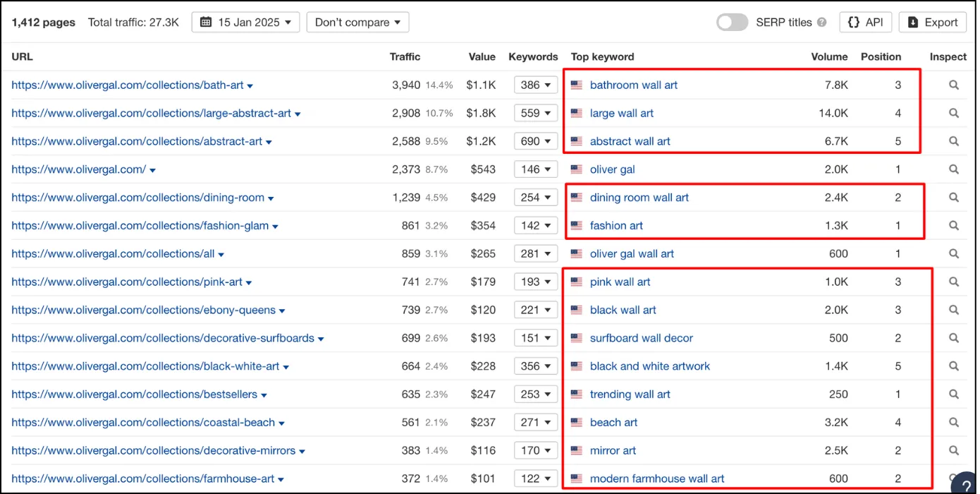The height and width of the screenshot is (494, 980).
Task: Click the US flag beside bathroom wall art
Action: pos(577,85)
